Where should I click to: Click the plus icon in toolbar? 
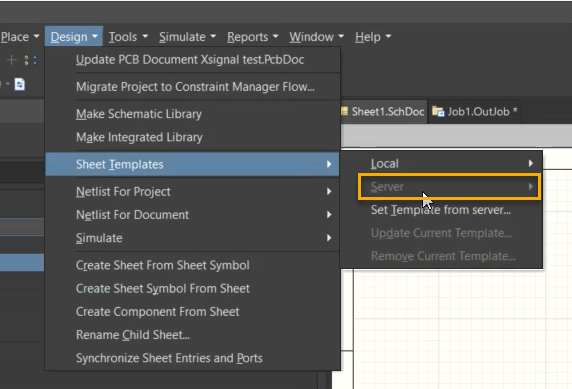pyautogui.click(x=12, y=60)
